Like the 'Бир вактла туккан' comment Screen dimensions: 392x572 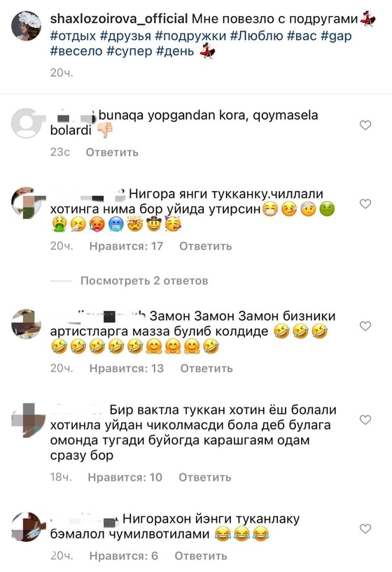click(365, 420)
